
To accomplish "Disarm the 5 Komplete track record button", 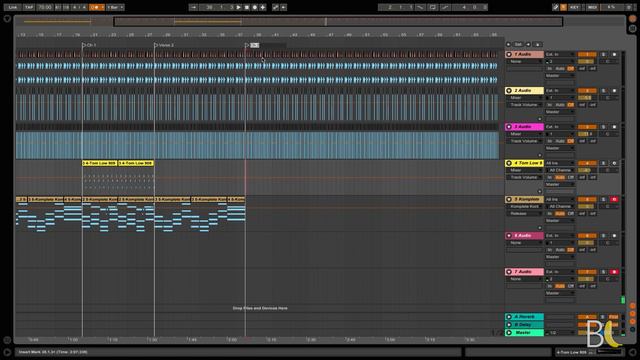I will (x=614, y=200).
